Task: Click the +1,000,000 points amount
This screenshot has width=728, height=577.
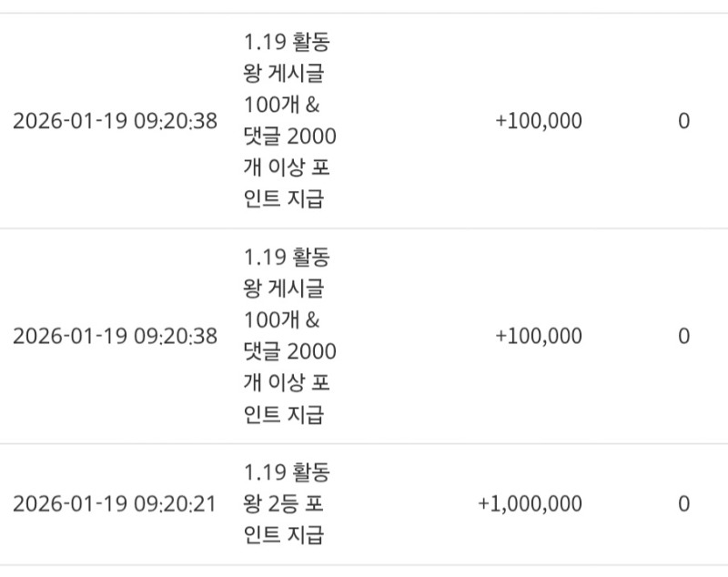Action: 530,503
